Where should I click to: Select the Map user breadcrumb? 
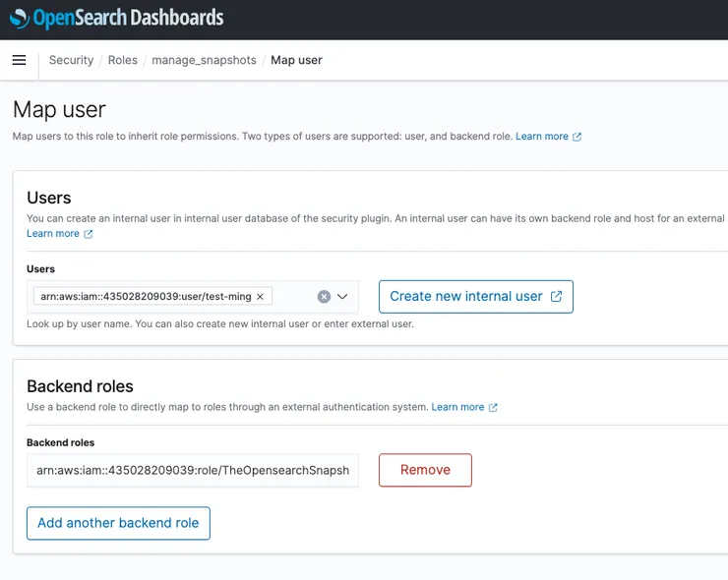(x=296, y=60)
